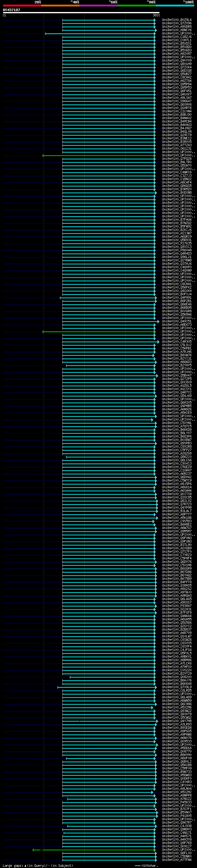Select label UniRef100_C1C0N4
The height and width of the screenshot is (868, 197).
[176, 111]
